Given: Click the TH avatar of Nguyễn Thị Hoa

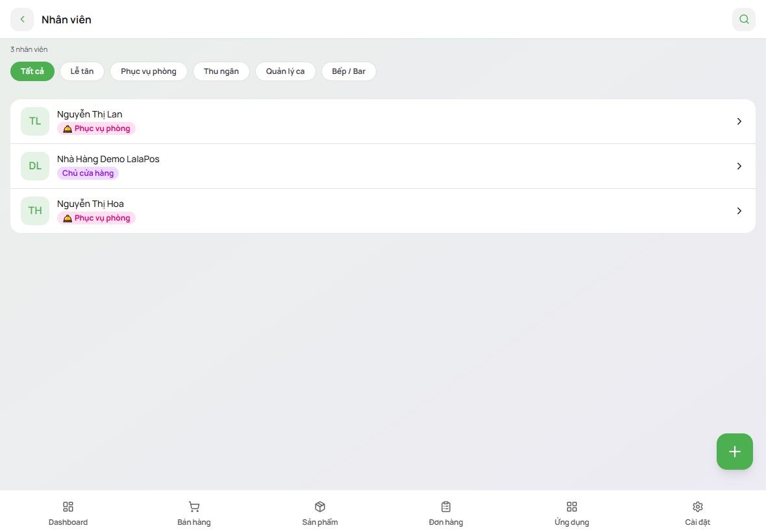Looking at the screenshot, I should coord(35,211).
